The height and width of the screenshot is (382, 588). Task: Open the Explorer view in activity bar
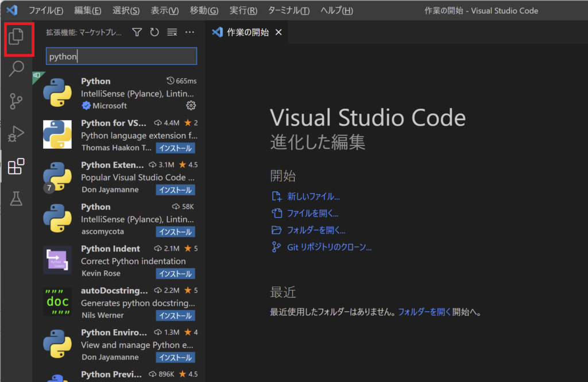click(16, 36)
